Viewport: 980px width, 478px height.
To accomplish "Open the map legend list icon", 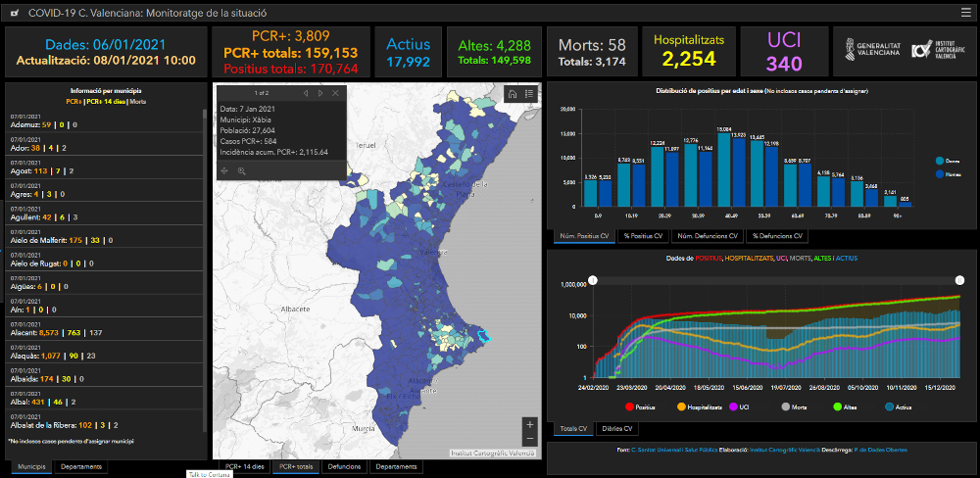I will pos(529,94).
